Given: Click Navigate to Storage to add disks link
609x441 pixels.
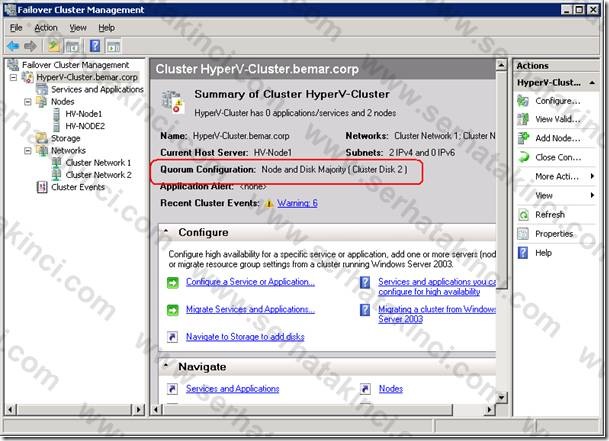Looking at the screenshot, I should click(245, 337).
